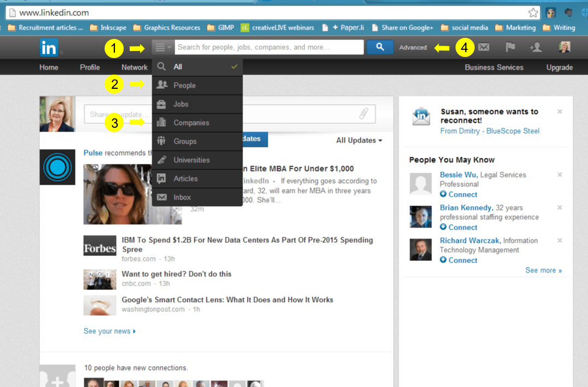588x387 pixels.
Task: Expand the All Updates dropdown
Action: [359, 140]
